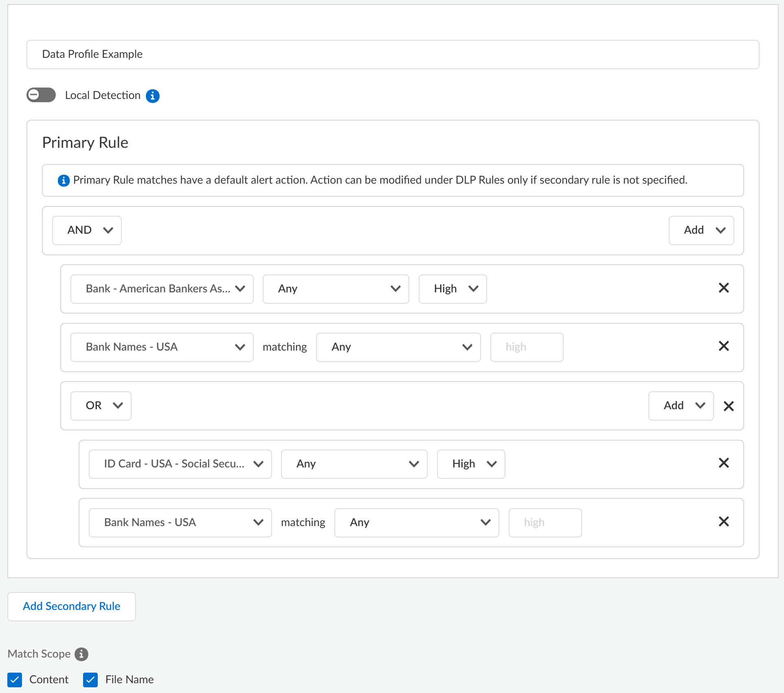The image size is (784, 693).
Task: Open the Add menu in OR group
Action: click(x=681, y=406)
